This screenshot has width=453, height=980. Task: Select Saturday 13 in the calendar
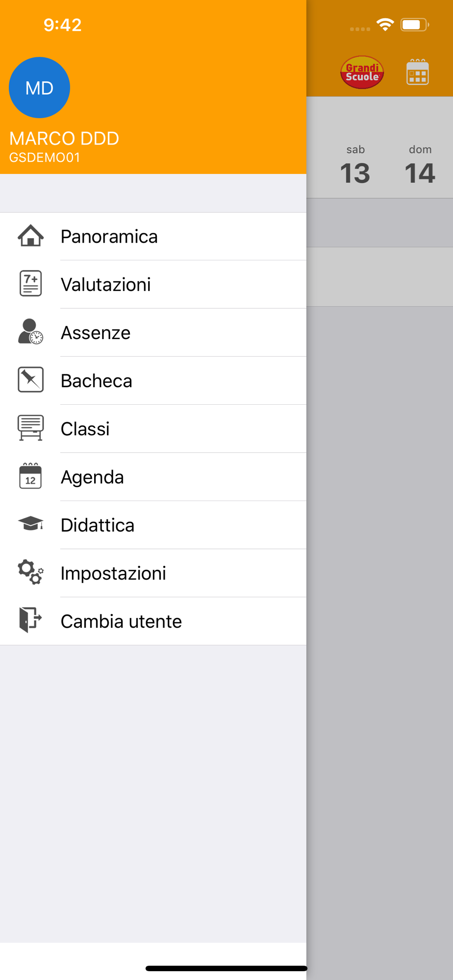[x=355, y=165]
